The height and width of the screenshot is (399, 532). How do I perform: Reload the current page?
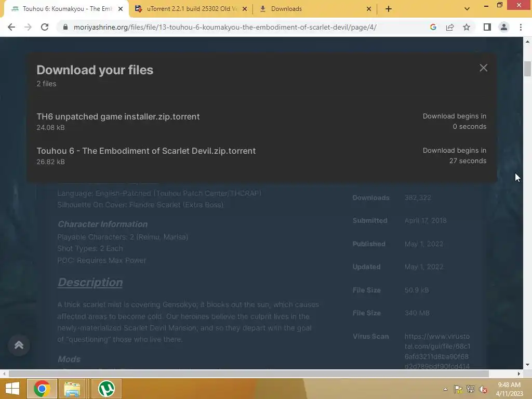(x=45, y=27)
